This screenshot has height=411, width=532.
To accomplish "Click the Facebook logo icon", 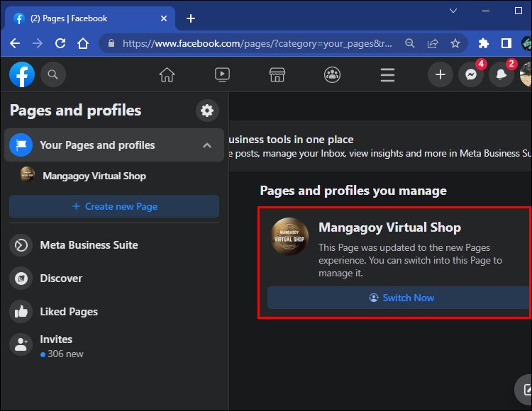I will click(22, 74).
